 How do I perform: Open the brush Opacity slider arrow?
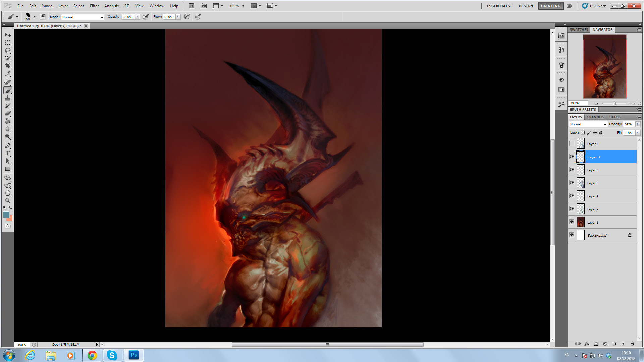tap(137, 17)
